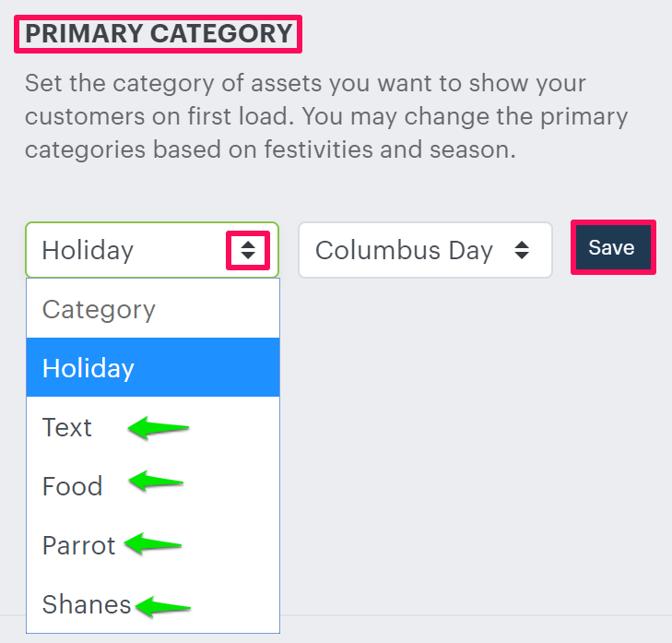672x643 pixels.
Task: Click the green arrow beside Food
Action: tap(157, 481)
